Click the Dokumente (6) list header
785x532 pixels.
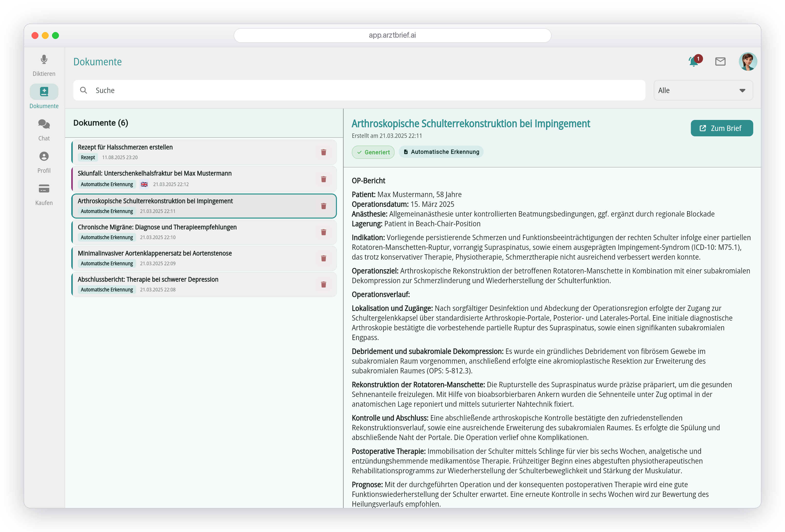tap(101, 122)
